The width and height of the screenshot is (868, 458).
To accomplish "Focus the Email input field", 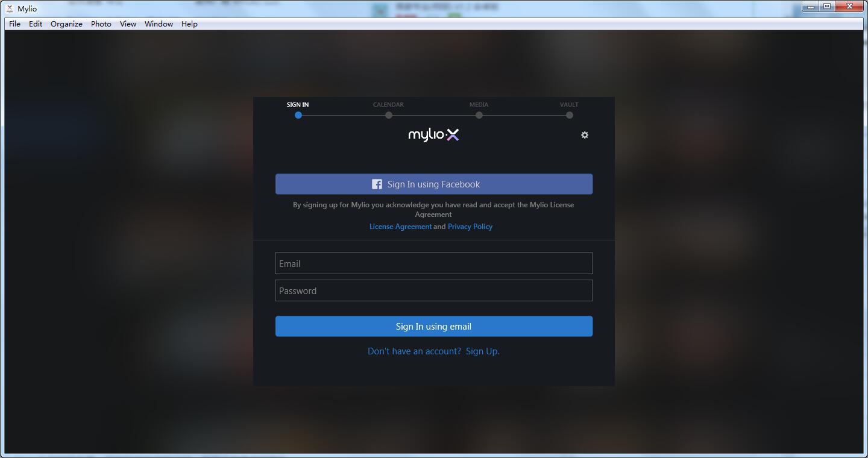I will [x=434, y=263].
